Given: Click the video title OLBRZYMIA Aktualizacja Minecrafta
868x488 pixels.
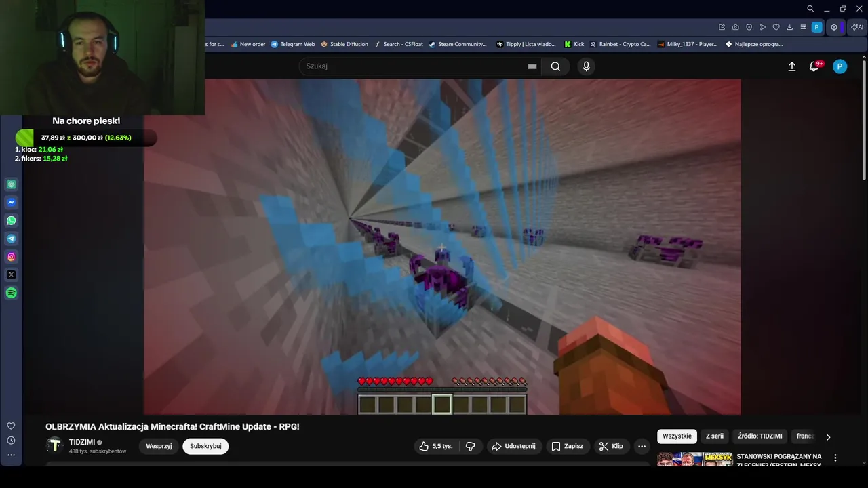Looking at the screenshot, I should pyautogui.click(x=172, y=426).
